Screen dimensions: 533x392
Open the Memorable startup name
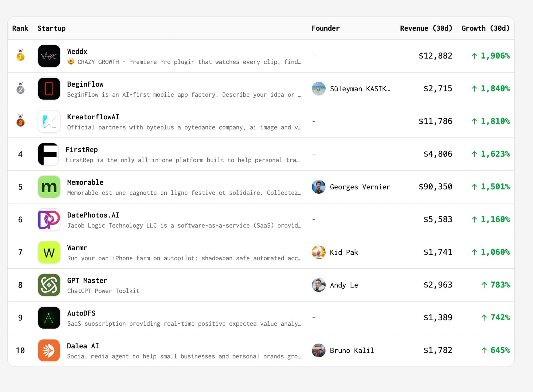point(85,182)
